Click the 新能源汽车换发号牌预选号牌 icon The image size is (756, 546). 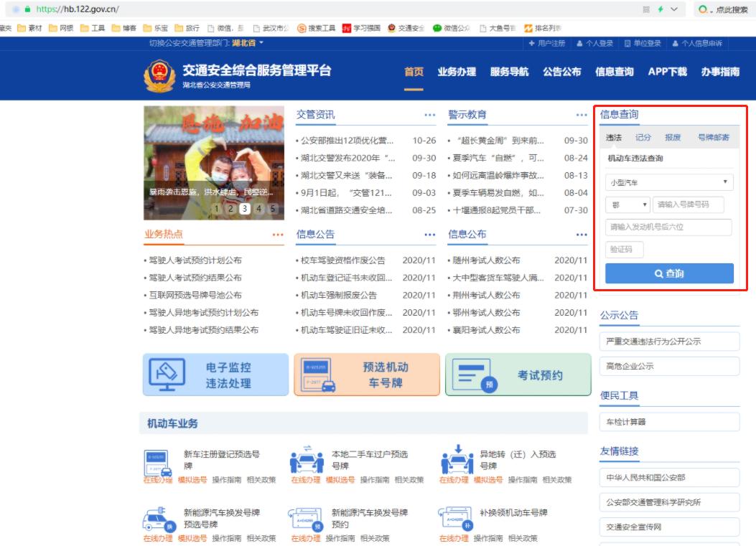click(157, 520)
